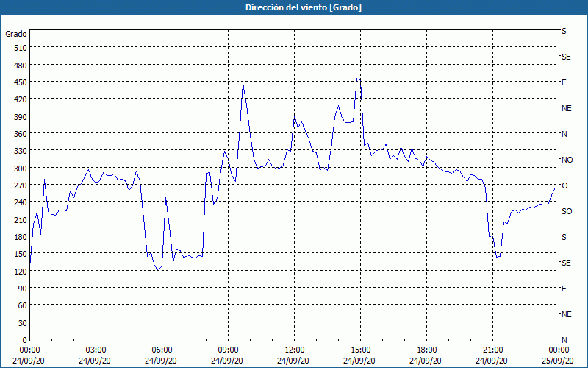Select the 390 y-axis label

click(x=21, y=117)
